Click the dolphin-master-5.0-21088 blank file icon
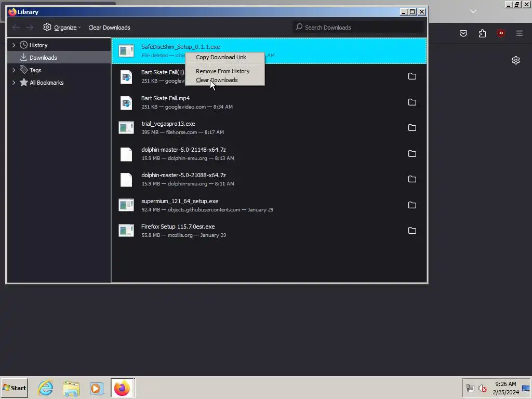Image resolution: width=532 pixels, height=399 pixels. (126, 179)
